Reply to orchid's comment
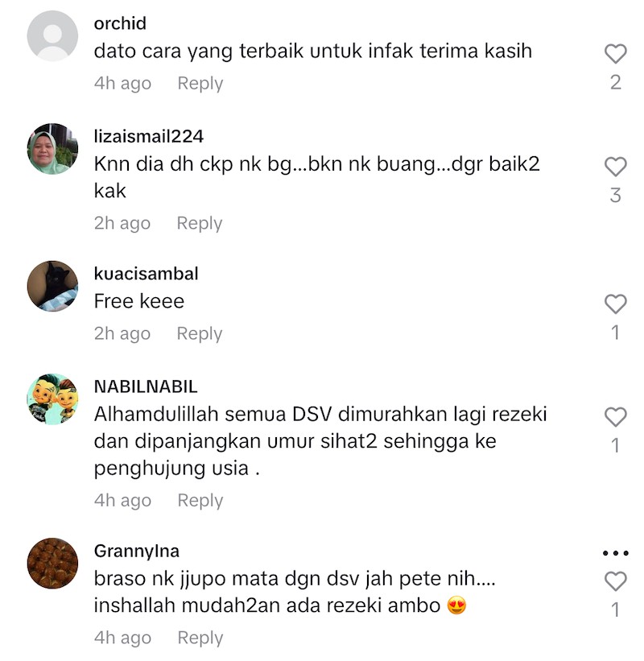Screen dimensions: 644x661 200,84
